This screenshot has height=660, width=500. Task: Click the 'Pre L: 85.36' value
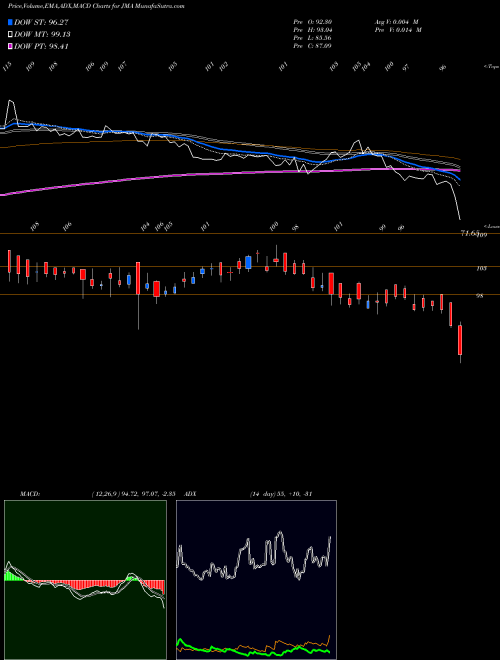point(312,38)
